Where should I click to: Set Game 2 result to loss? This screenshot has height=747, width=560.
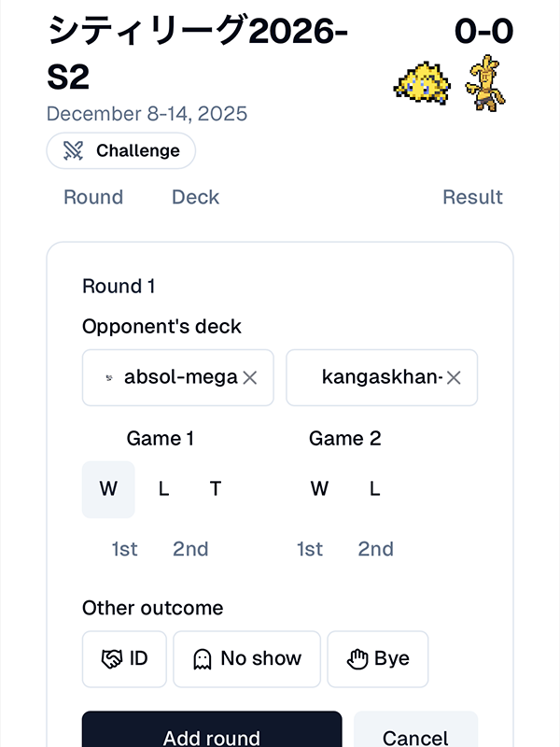(375, 489)
